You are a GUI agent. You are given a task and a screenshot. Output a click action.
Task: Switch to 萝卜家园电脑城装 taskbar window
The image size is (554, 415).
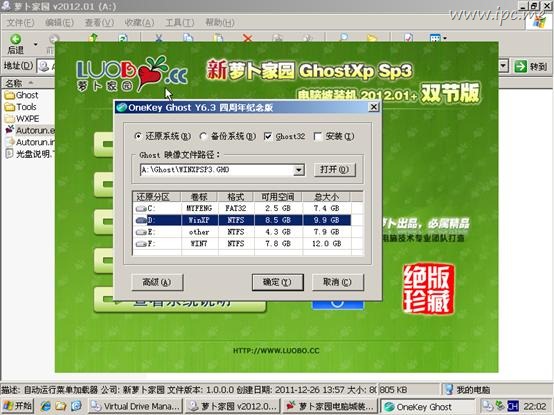(x=330, y=407)
